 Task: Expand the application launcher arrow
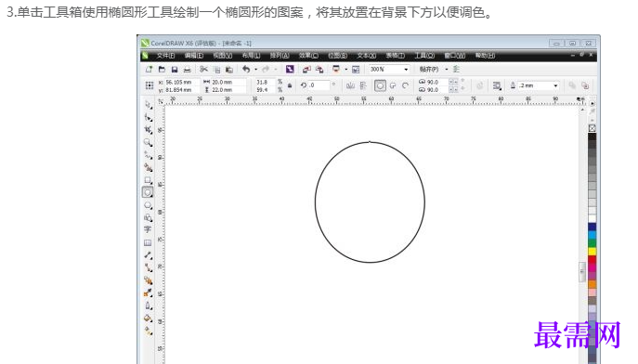pyautogui.click(x=345, y=70)
